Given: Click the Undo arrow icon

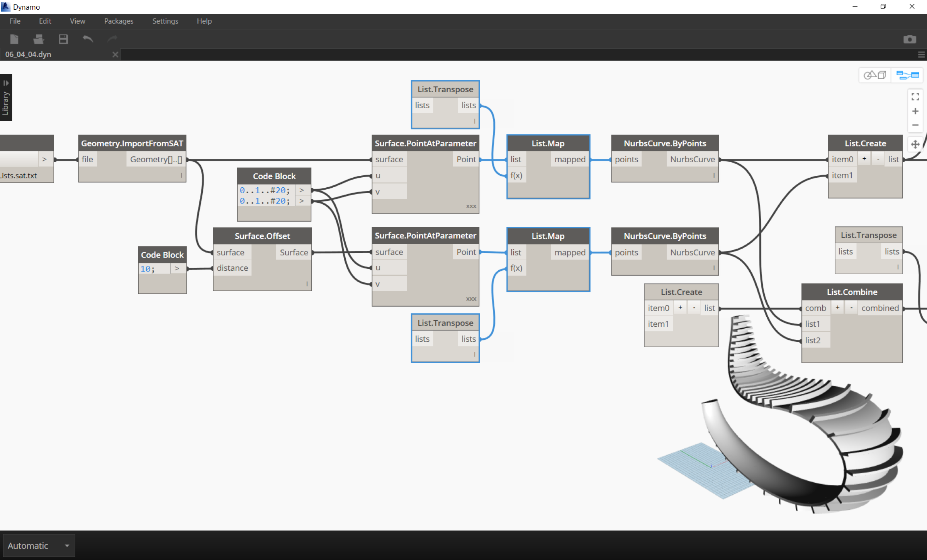Looking at the screenshot, I should coord(88,38).
